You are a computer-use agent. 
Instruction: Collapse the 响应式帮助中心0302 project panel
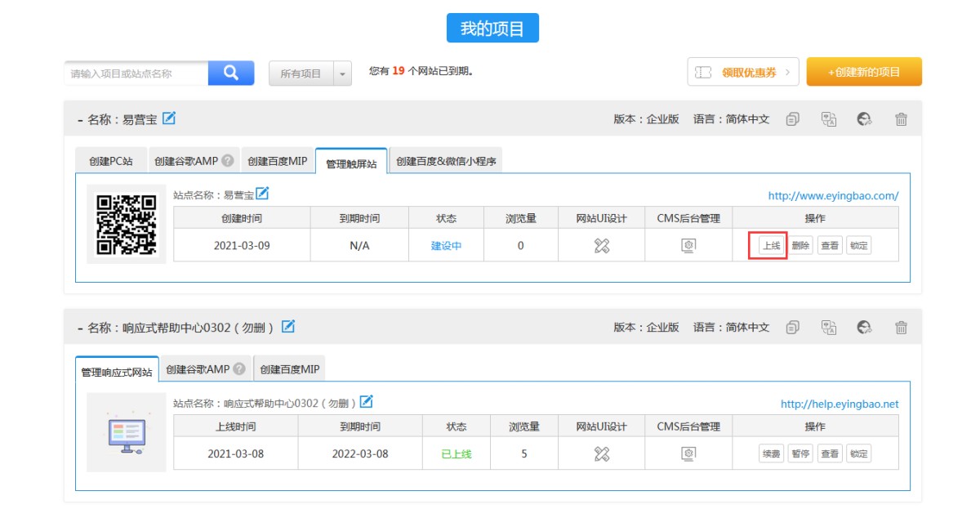(x=80, y=328)
